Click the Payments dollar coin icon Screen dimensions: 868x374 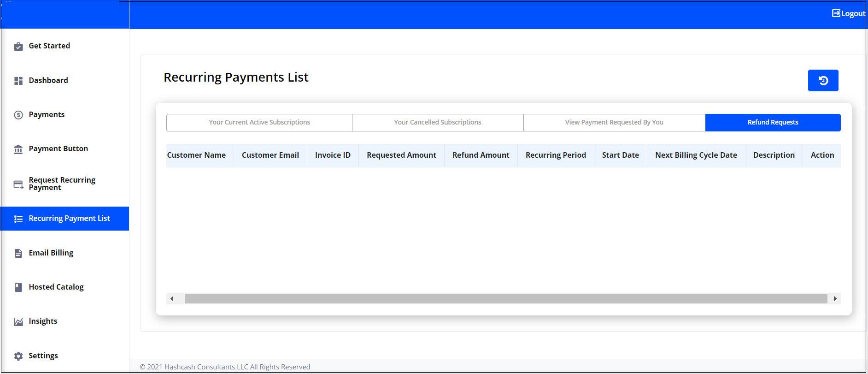pos(18,115)
